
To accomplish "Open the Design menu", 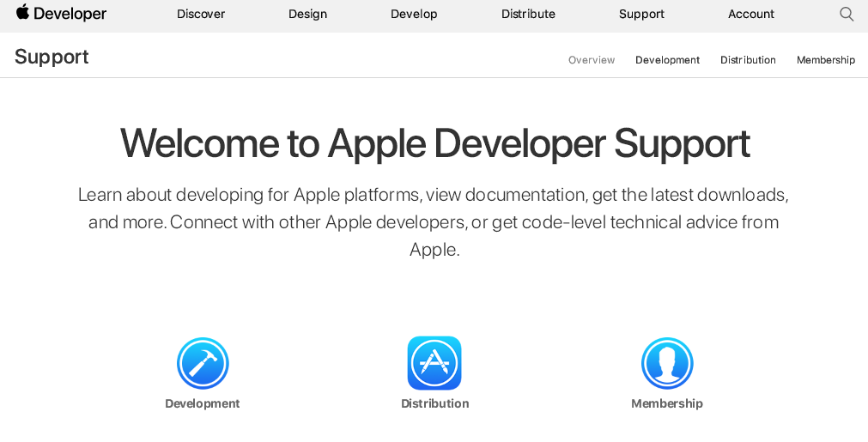I will coord(307,15).
